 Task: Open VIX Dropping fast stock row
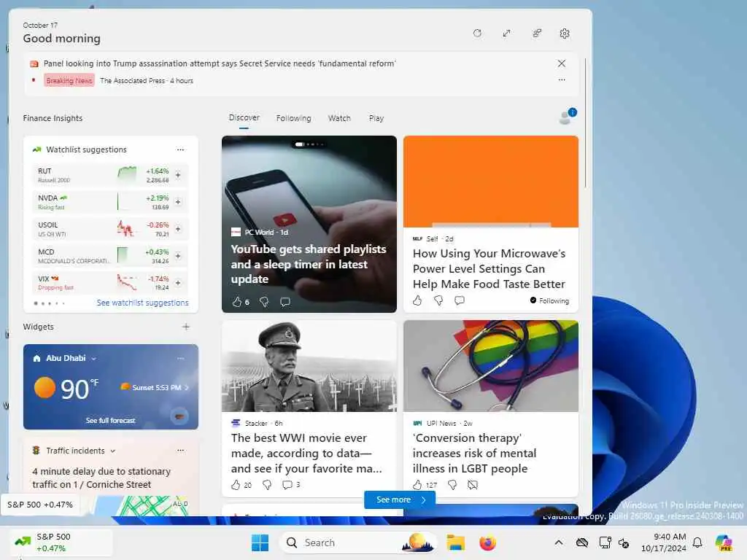pyautogui.click(x=109, y=283)
